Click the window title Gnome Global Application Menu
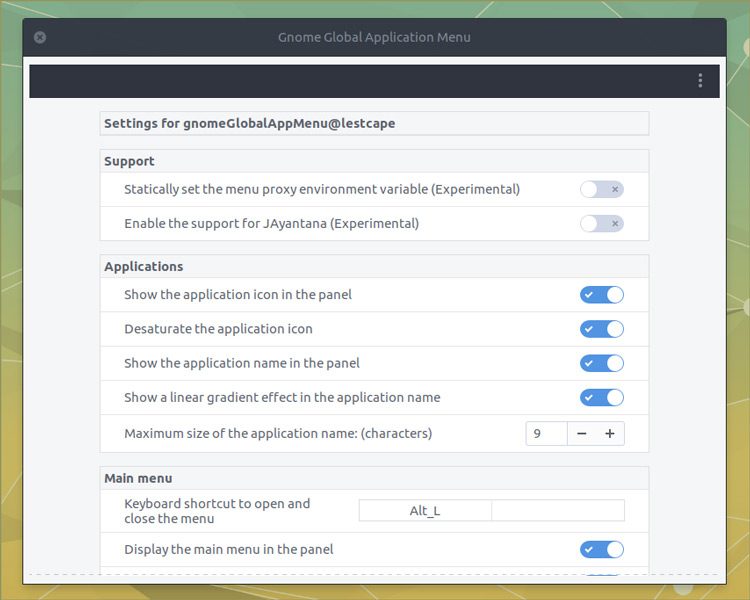The width and height of the screenshot is (750, 600). pos(374,37)
